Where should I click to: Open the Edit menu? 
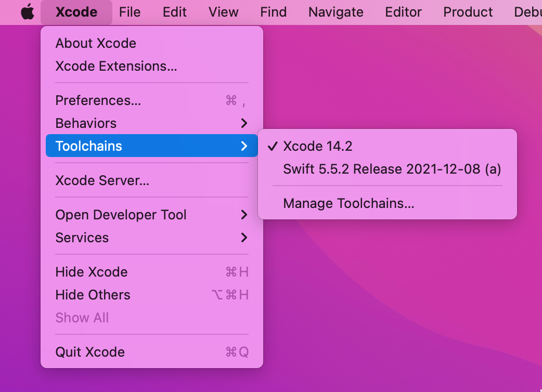(x=175, y=12)
